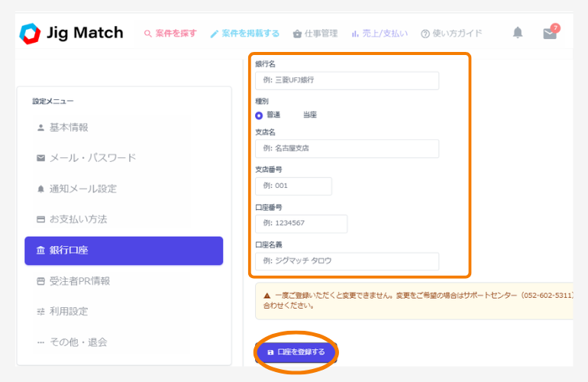588x382 pixels.
Task: Click the bank icon beside 銀行口座
Action: pos(40,250)
